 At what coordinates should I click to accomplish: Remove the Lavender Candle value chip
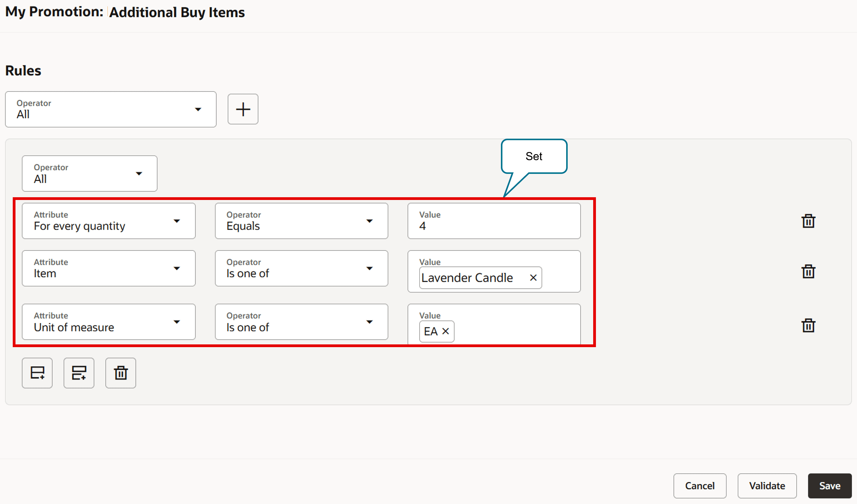point(533,278)
